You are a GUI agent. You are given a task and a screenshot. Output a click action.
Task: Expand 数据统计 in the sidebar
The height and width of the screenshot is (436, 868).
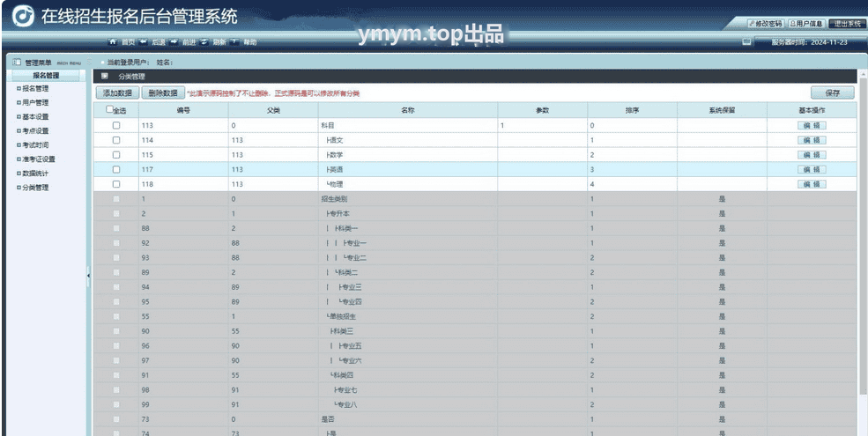(x=19, y=174)
